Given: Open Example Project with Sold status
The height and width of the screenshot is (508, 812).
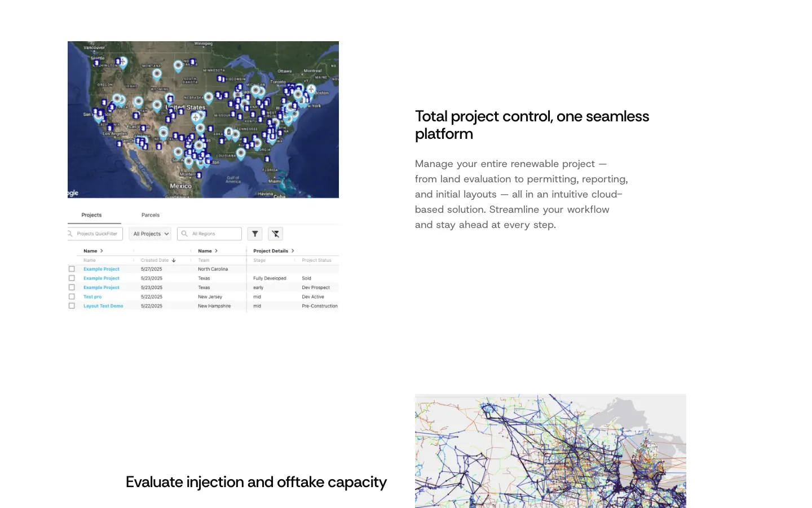Looking at the screenshot, I should click(101, 278).
